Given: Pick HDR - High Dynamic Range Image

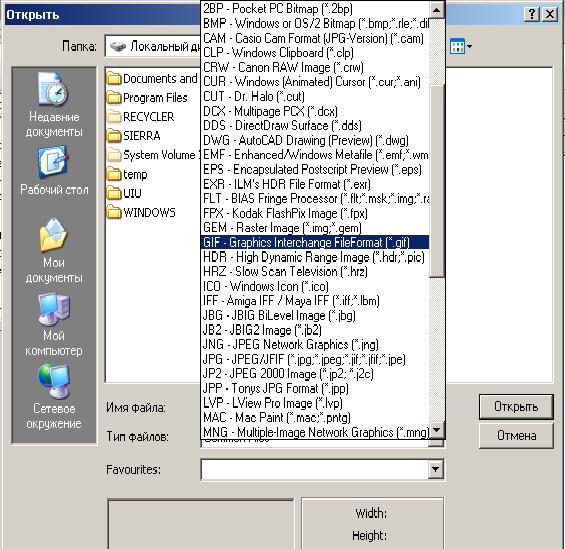Looking at the screenshot, I should pos(315,257).
